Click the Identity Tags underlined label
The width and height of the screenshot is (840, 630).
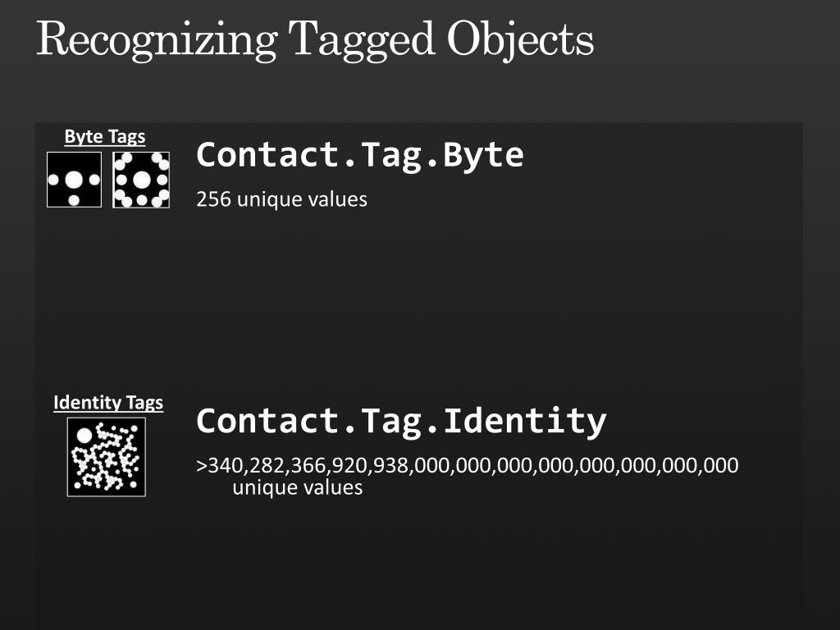point(108,402)
